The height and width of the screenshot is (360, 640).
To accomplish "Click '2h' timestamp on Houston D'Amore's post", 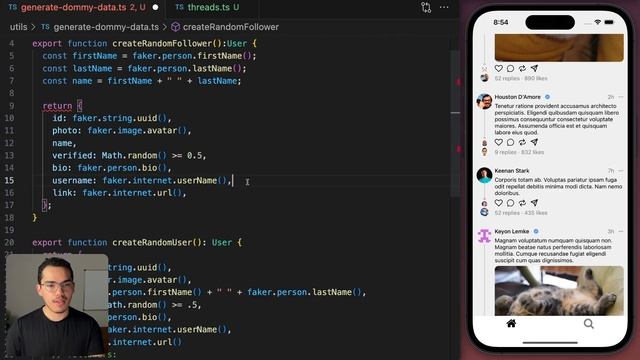I will point(611,97).
